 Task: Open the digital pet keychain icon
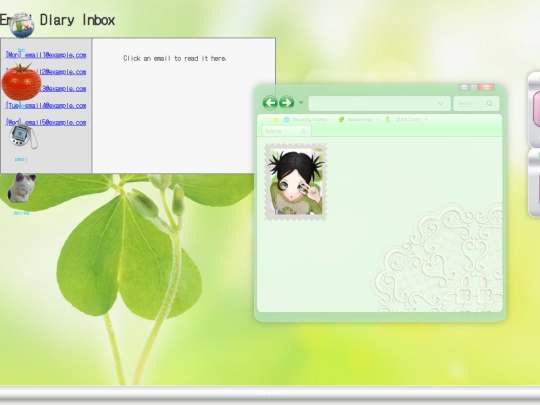pyautogui.click(x=23, y=136)
